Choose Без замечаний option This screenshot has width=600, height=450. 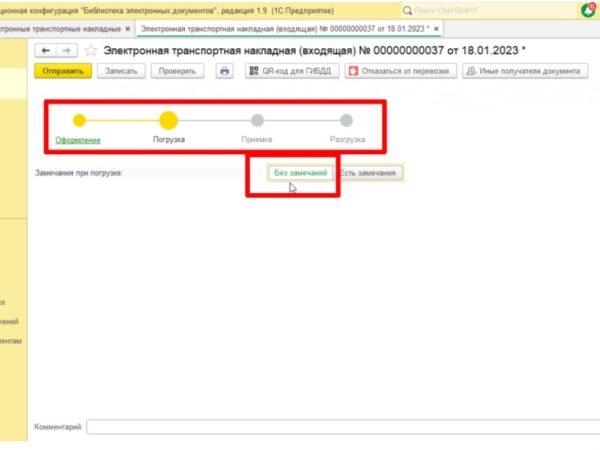pyautogui.click(x=301, y=173)
